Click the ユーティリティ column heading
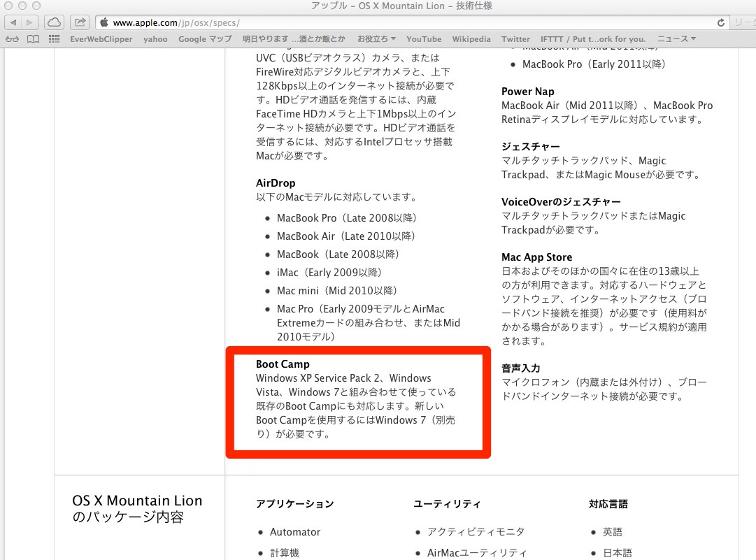 tap(447, 504)
